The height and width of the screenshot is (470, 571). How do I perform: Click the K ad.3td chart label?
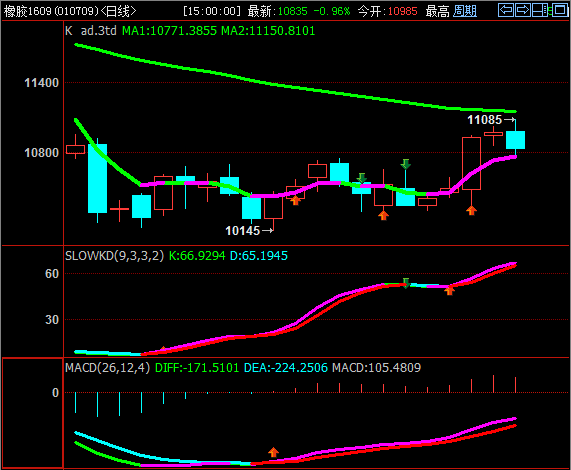[91, 31]
